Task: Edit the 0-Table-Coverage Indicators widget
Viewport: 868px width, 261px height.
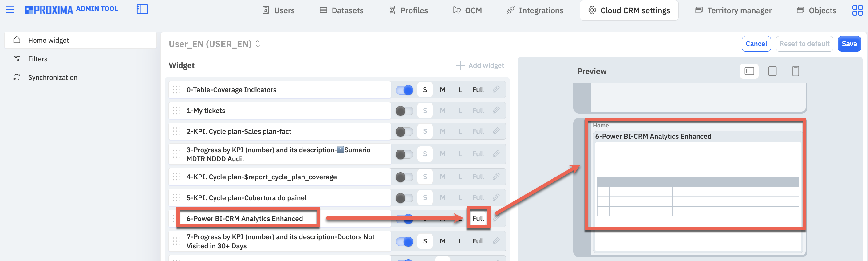Action: 496,89
